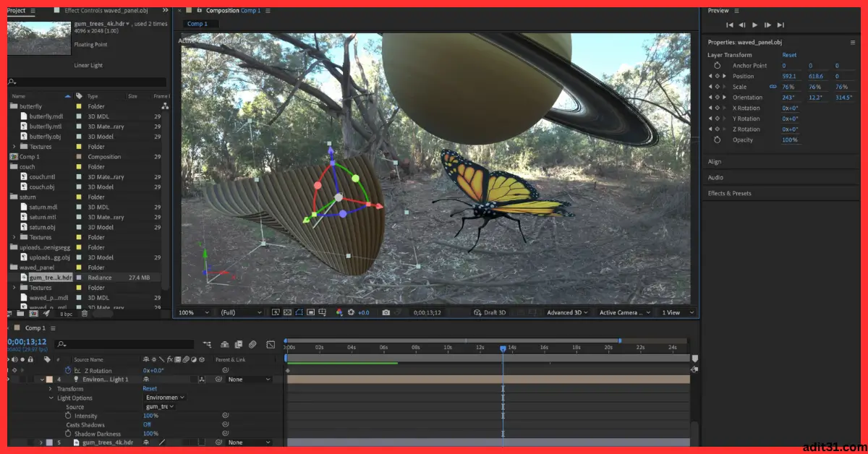The image size is (868, 454).
Task: Open the Preview panel menu icon
Action: coord(737,11)
